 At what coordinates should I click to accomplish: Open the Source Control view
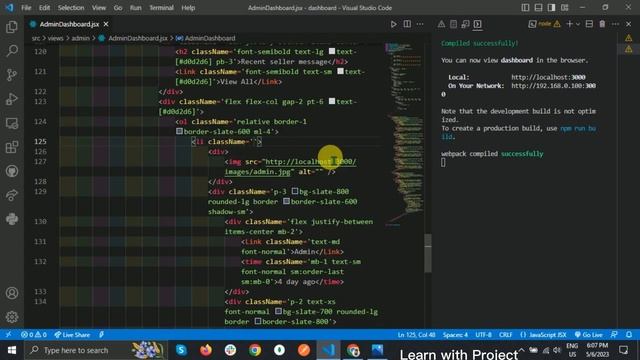click(x=12, y=75)
